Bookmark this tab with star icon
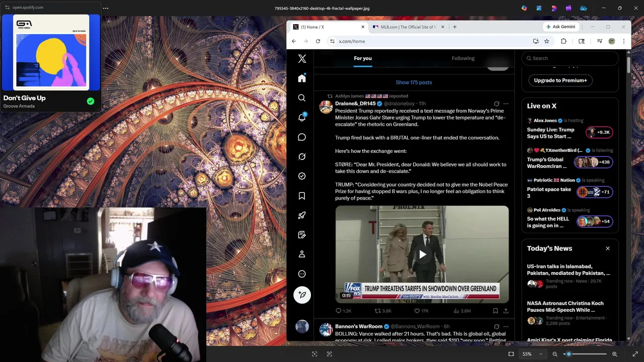Viewport: 644px width, 362px height. coord(546,41)
